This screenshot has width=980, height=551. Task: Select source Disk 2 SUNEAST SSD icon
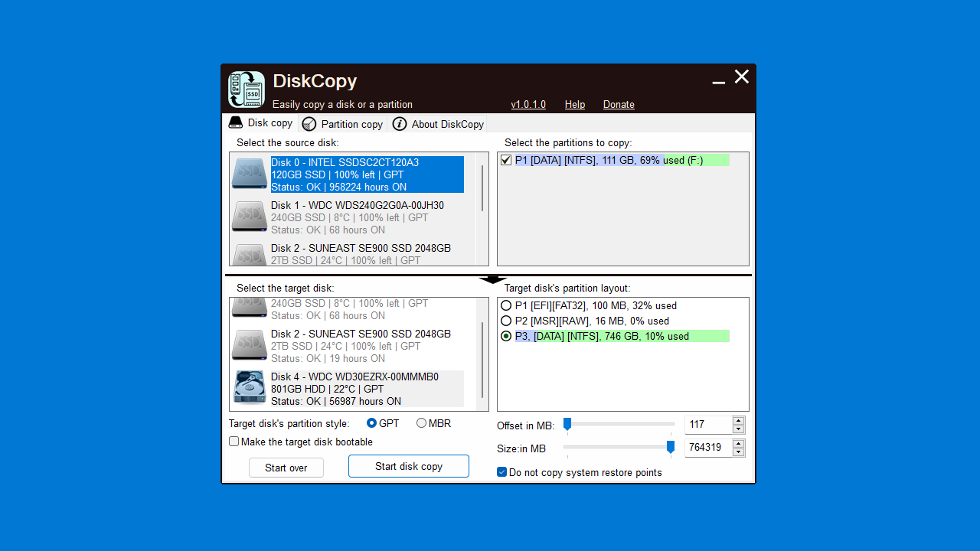click(x=250, y=255)
